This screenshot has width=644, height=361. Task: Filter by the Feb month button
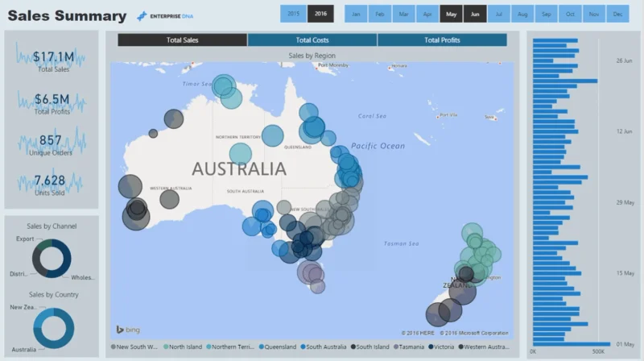pos(380,14)
